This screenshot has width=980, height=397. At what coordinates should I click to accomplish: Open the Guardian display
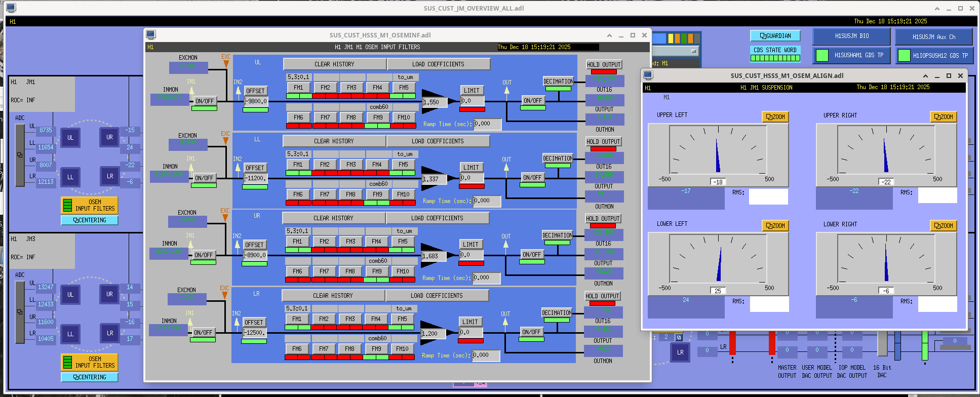point(775,36)
